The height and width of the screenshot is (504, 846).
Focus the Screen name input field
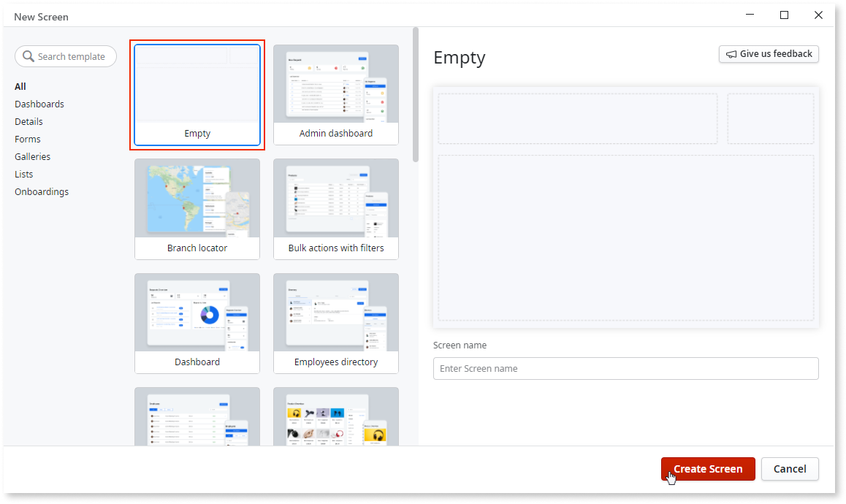click(x=625, y=368)
